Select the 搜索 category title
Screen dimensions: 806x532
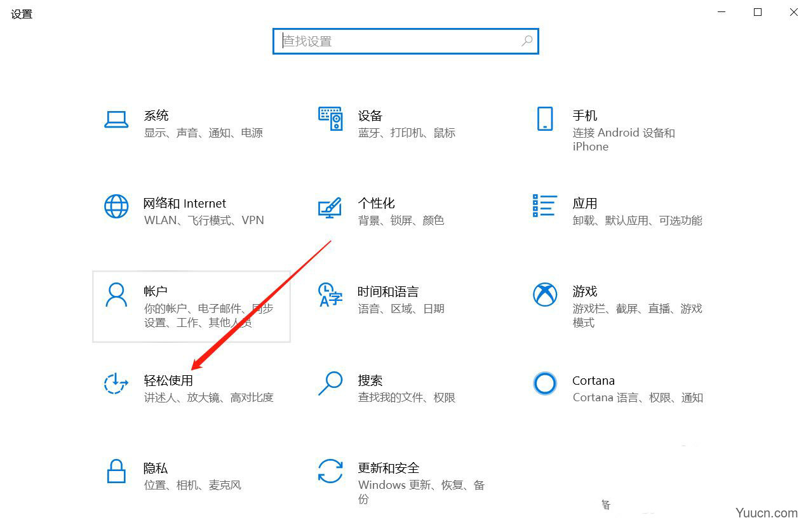370,380
